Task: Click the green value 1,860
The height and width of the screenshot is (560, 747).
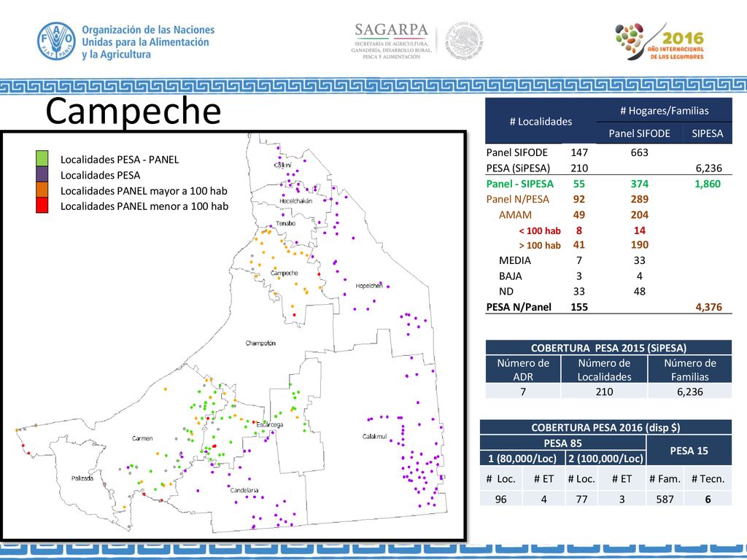Action: [x=708, y=184]
